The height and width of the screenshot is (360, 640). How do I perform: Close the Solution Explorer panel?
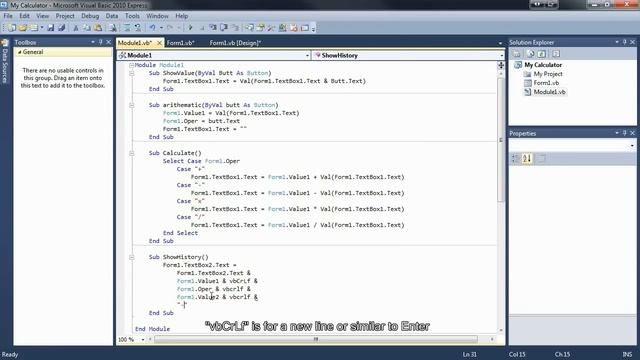coord(633,42)
